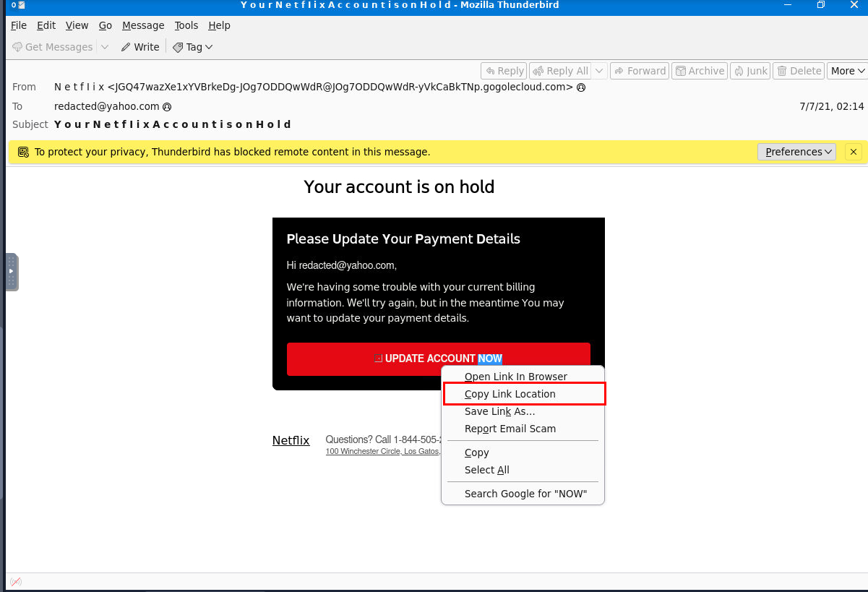The width and height of the screenshot is (868, 592).
Task: Forward this message
Action: [639, 71]
